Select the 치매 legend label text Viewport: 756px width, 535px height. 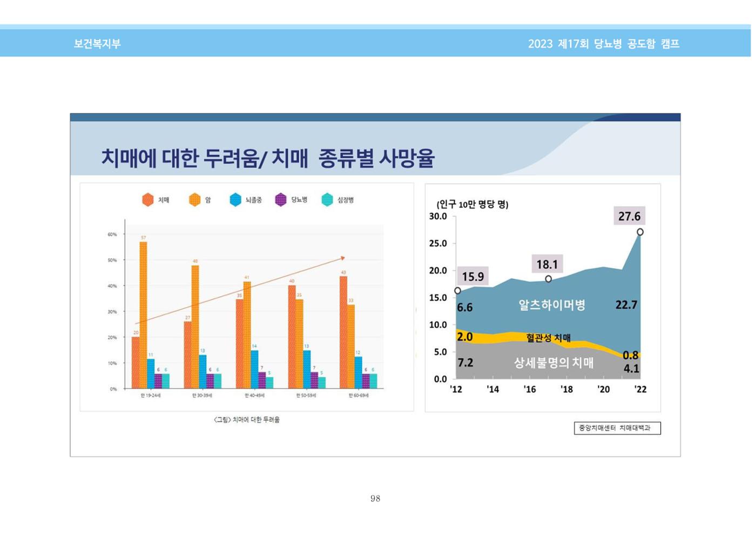pos(164,200)
